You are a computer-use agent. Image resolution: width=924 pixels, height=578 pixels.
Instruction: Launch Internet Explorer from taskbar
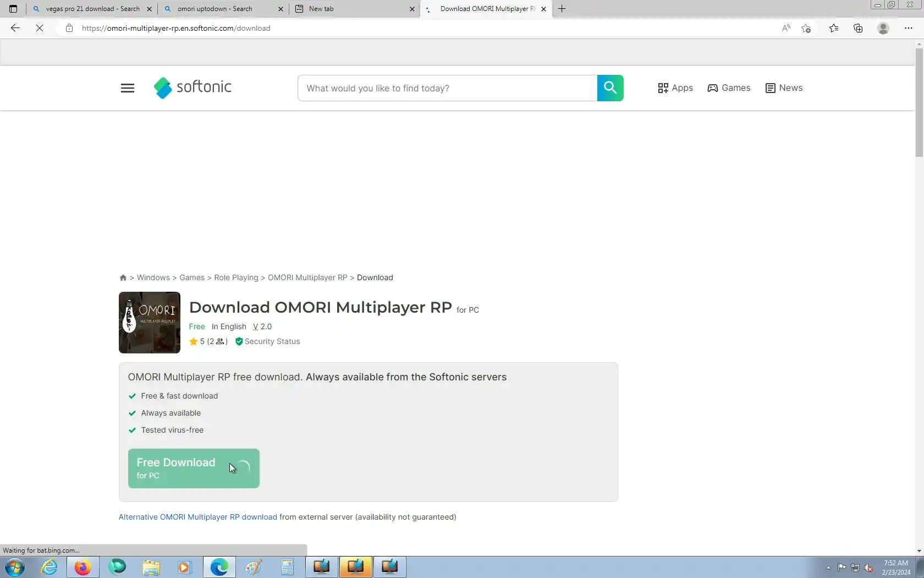(49, 567)
